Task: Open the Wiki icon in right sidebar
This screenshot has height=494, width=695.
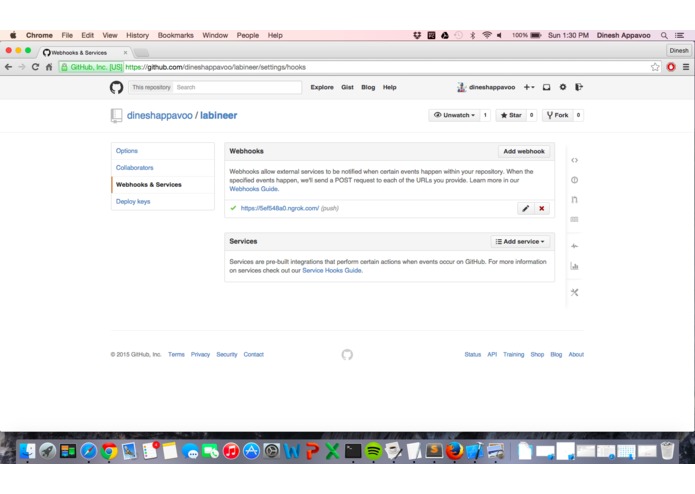Action: 574,219
